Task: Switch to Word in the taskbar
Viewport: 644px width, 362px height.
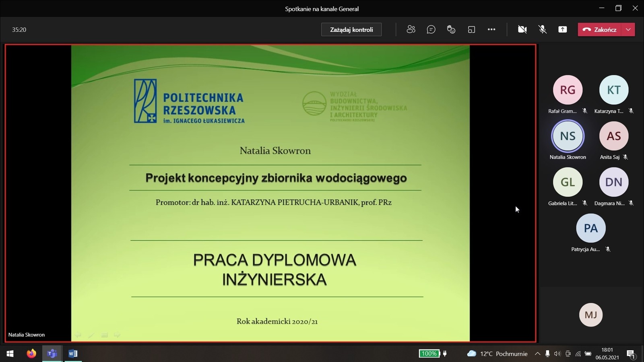Action: coord(73,354)
